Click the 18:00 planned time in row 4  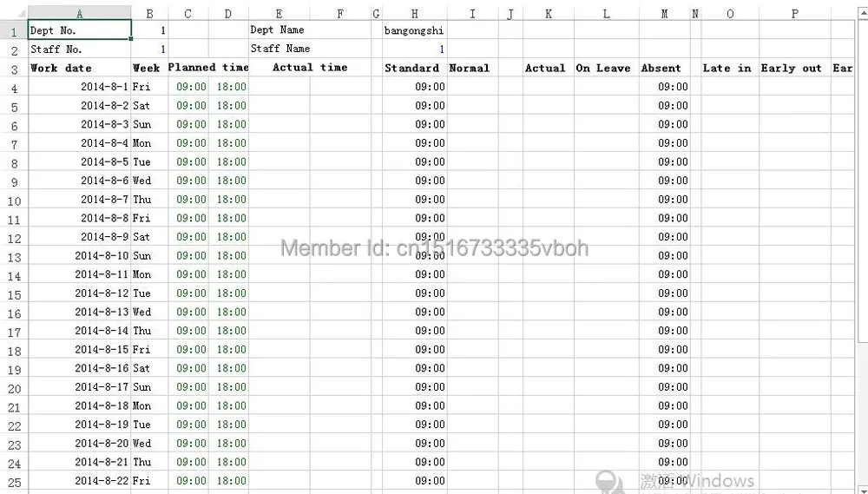[x=228, y=87]
